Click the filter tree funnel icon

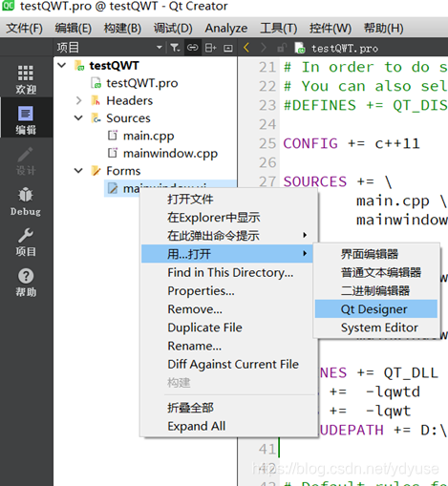coord(175,48)
